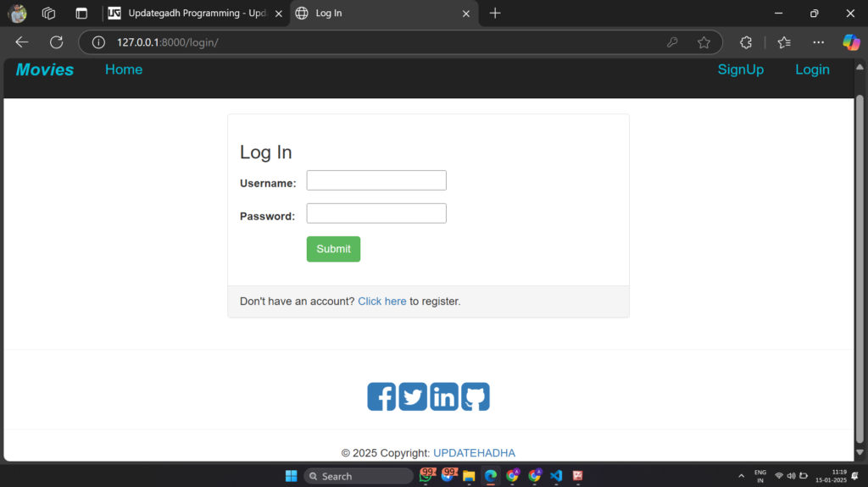Open browser settings and more menu

pyautogui.click(x=818, y=42)
